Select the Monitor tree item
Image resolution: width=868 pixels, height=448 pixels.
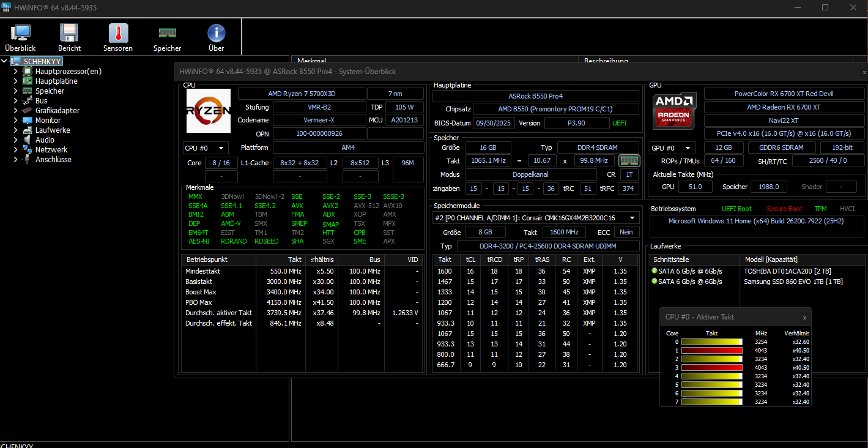[48, 120]
